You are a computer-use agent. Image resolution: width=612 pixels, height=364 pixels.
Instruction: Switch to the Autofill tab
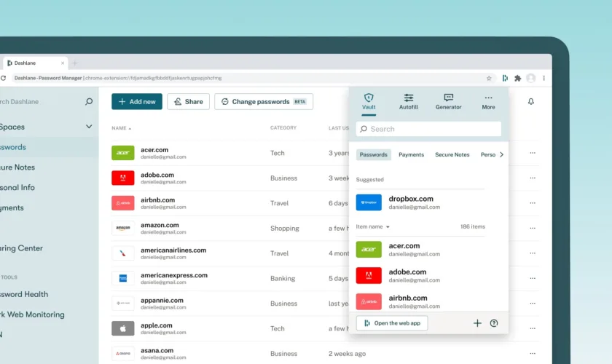(x=408, y=102)
